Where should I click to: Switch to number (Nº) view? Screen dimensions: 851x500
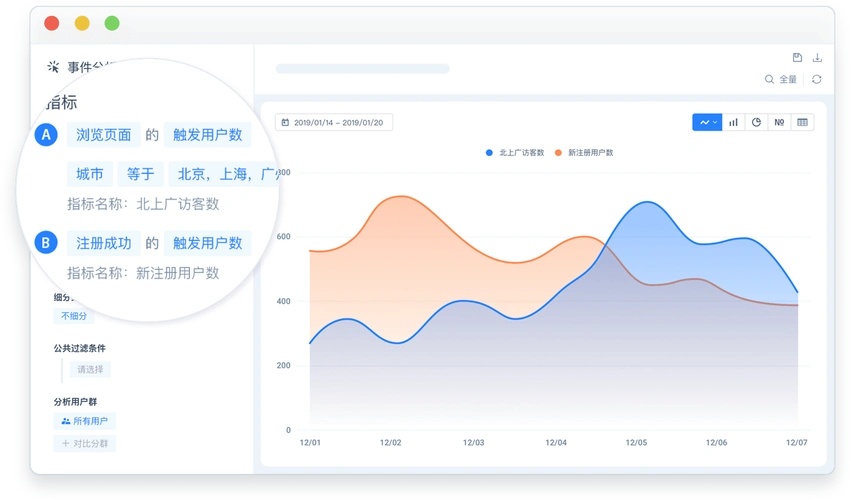[779, 122]
